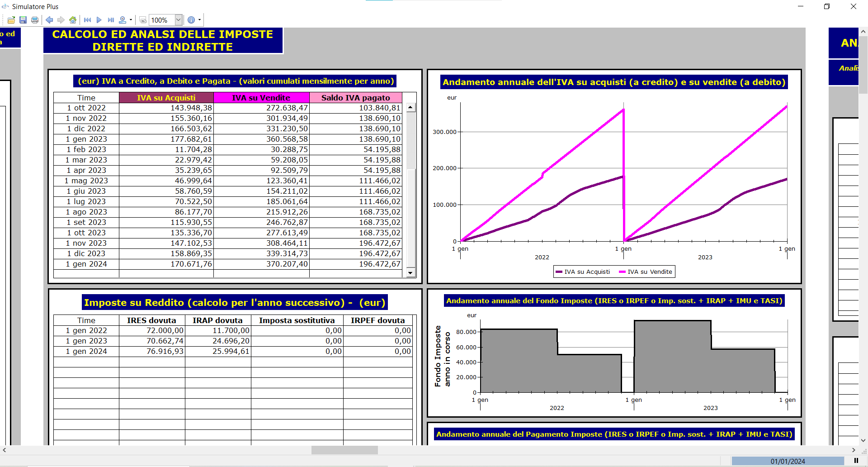Click the green home icon
Viewport: 868px width, 467px height.
73,20
